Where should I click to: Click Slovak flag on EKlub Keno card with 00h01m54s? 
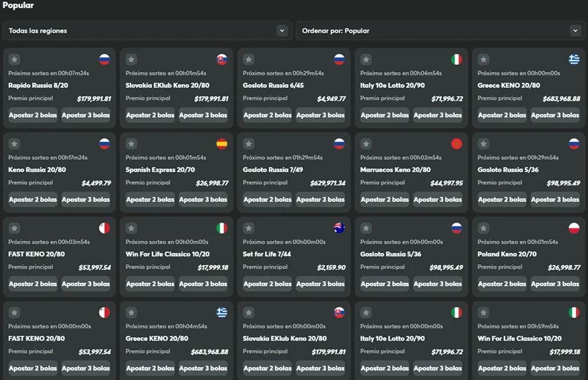coord(222,59)
